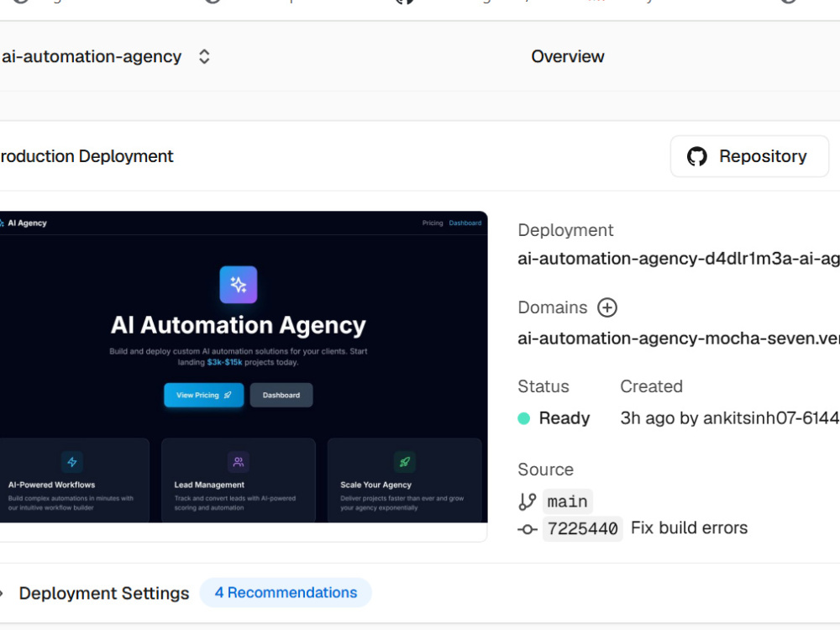Click the AI Agency logo text in preview
The image size is (840, 630).
point(27,223)
